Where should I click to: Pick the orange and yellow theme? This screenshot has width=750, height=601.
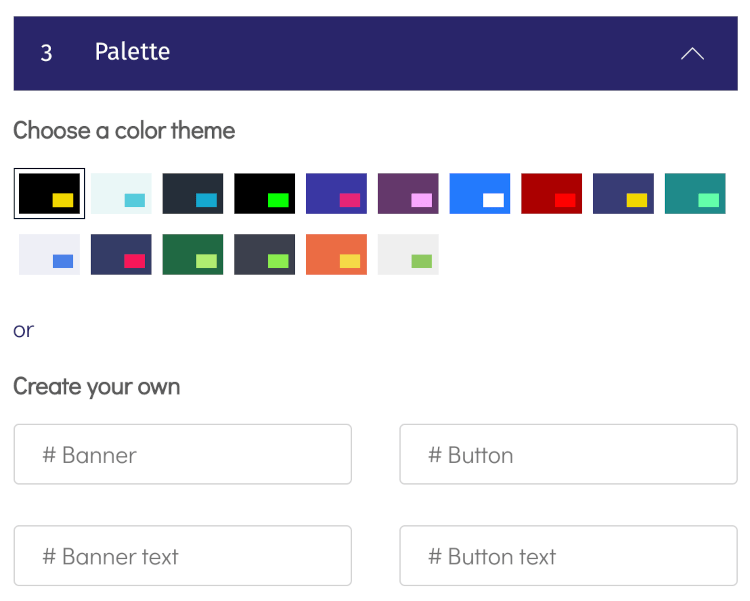coord(336,254)
